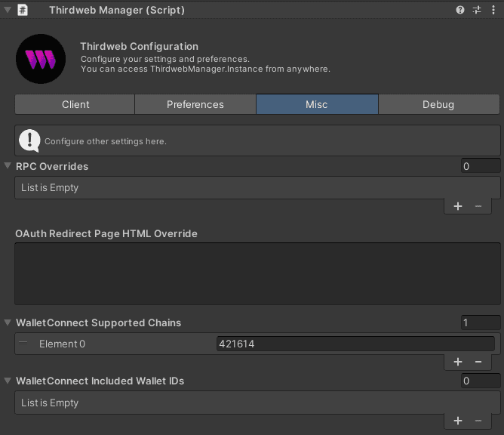The image size is (504, 435).
Task: Grab the Element 0 reorder handle
Action: [x=23, y=343]
